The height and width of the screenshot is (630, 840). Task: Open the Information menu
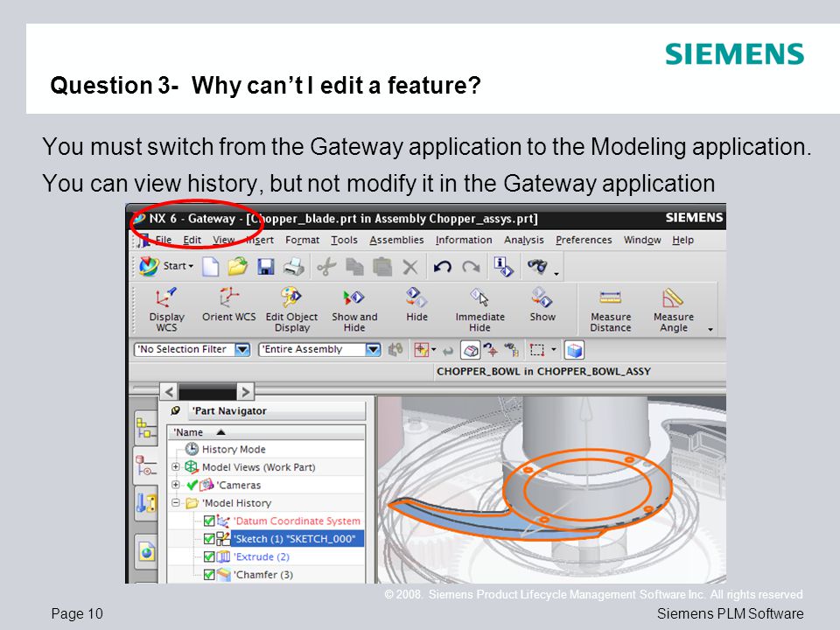[464, 240]
